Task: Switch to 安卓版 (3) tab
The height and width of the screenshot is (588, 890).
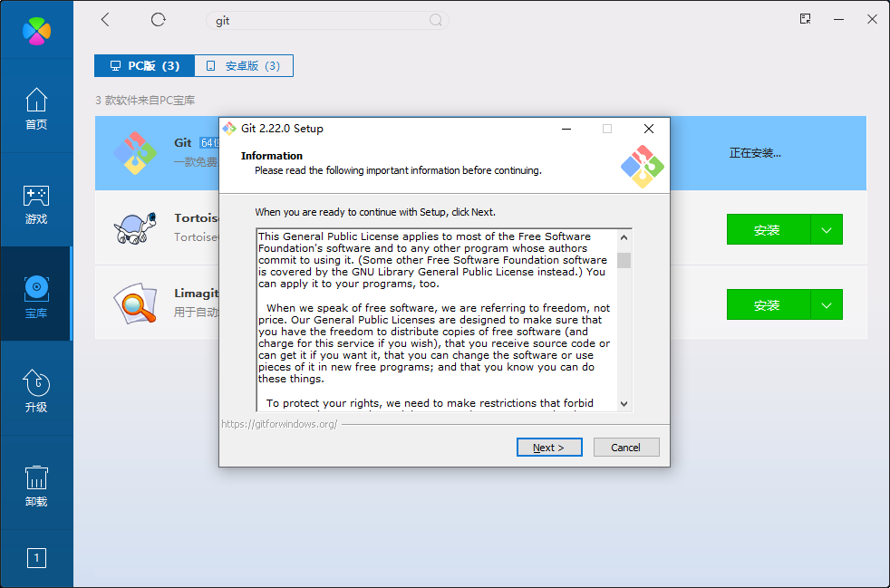Action: [244, 66]
